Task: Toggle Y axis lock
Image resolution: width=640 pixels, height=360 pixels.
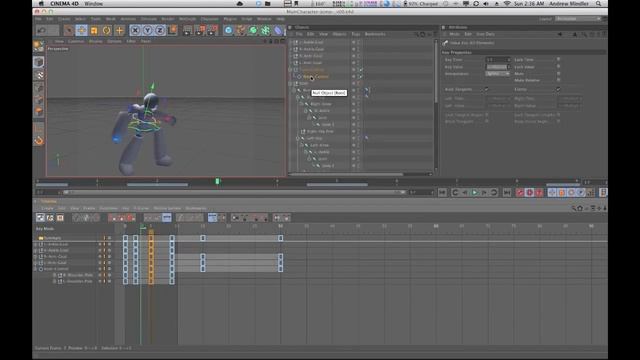Action: (148, 30)
